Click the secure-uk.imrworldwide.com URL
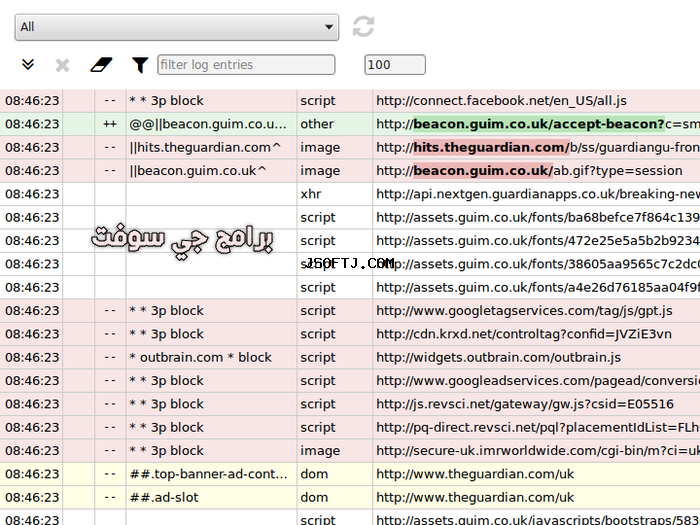The image size is (700, 525). coord(538,451)
